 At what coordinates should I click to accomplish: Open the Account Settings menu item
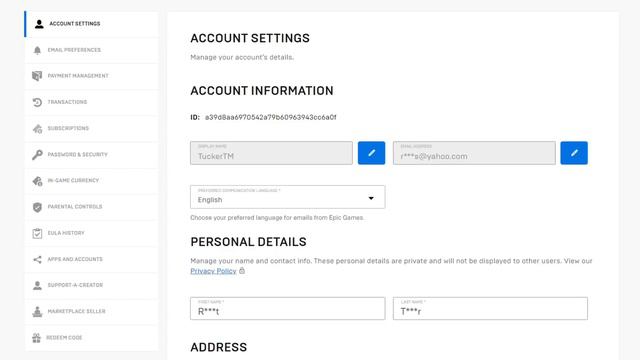point(91,24)
